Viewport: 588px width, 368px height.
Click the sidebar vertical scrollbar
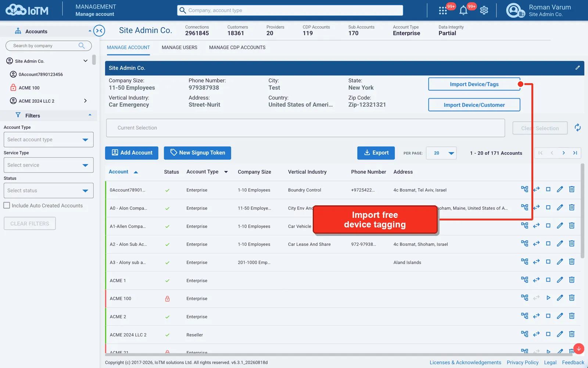pyautogui.click(x=94, y=60)
